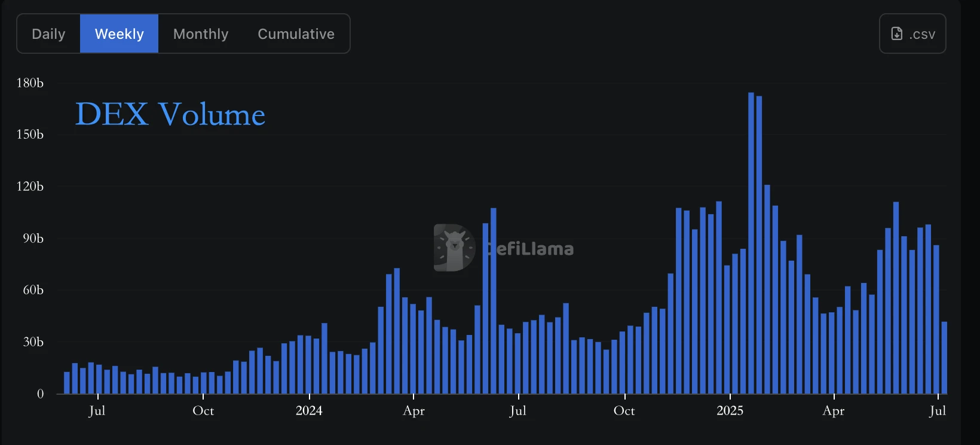Click the .csv download file icon
This screenshot has width=980, height=445.
[x=896, y=34]
